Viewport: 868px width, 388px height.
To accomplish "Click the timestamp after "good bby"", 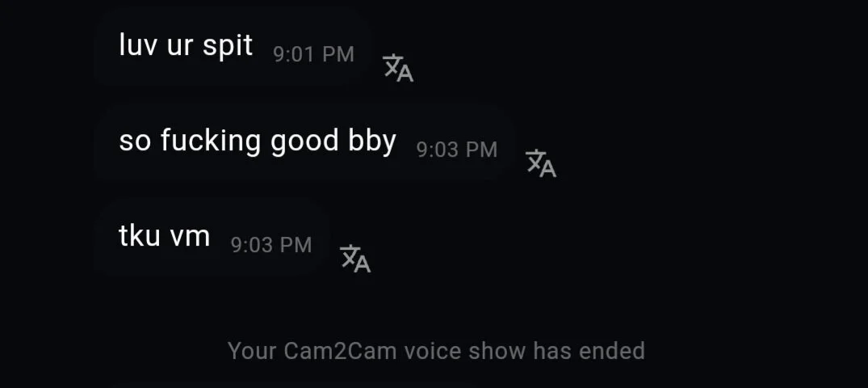I will pyautogui.click(x=457, y=150).
